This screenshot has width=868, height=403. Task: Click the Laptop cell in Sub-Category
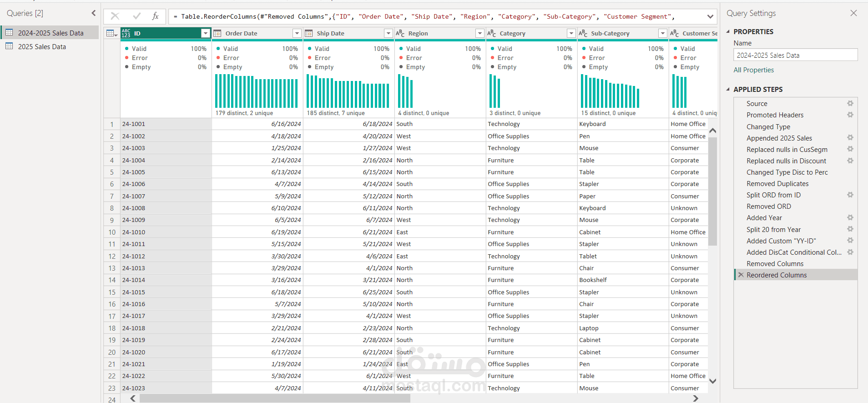[x=623, y=328]
